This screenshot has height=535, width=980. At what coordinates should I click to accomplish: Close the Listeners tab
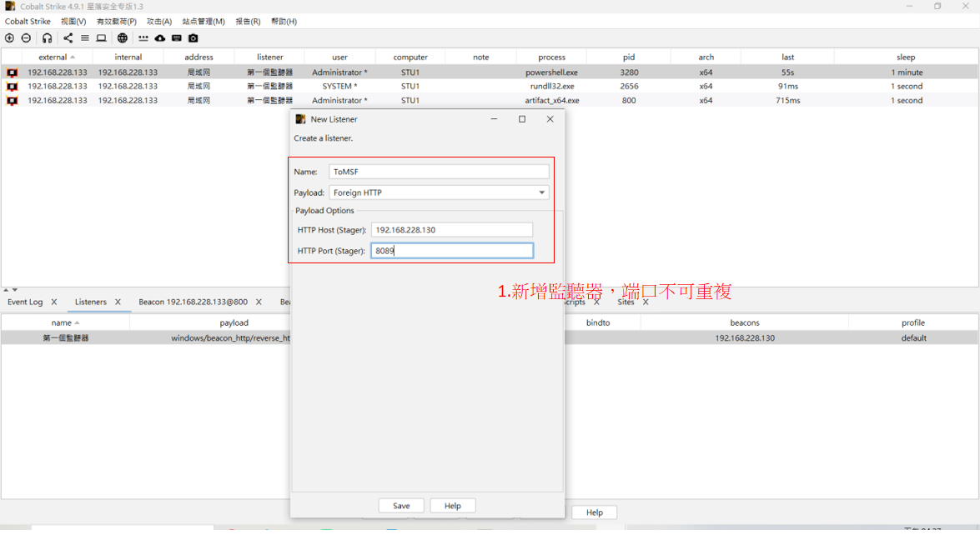click(118, 302)
